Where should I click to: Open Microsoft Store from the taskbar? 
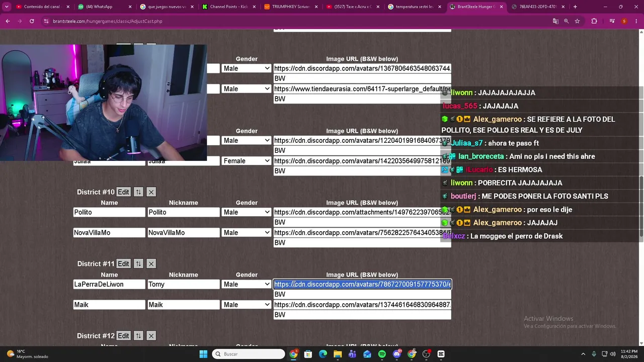click(x=308, y=354)
